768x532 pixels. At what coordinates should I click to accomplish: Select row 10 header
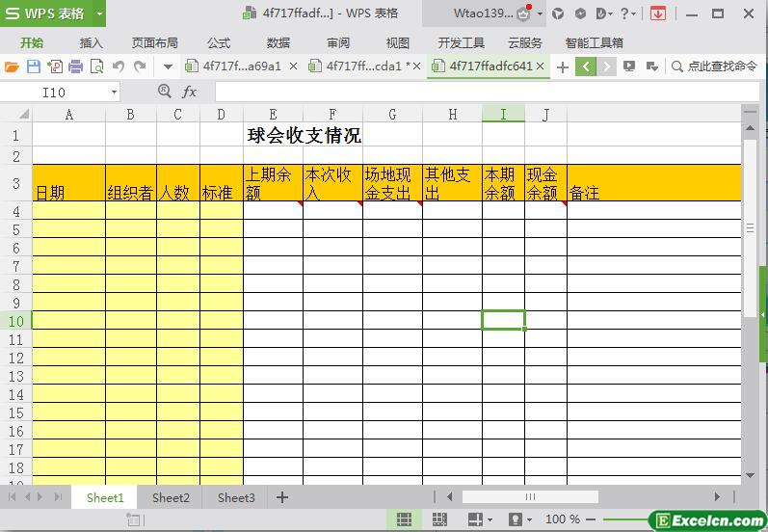[x=15, y=321]
